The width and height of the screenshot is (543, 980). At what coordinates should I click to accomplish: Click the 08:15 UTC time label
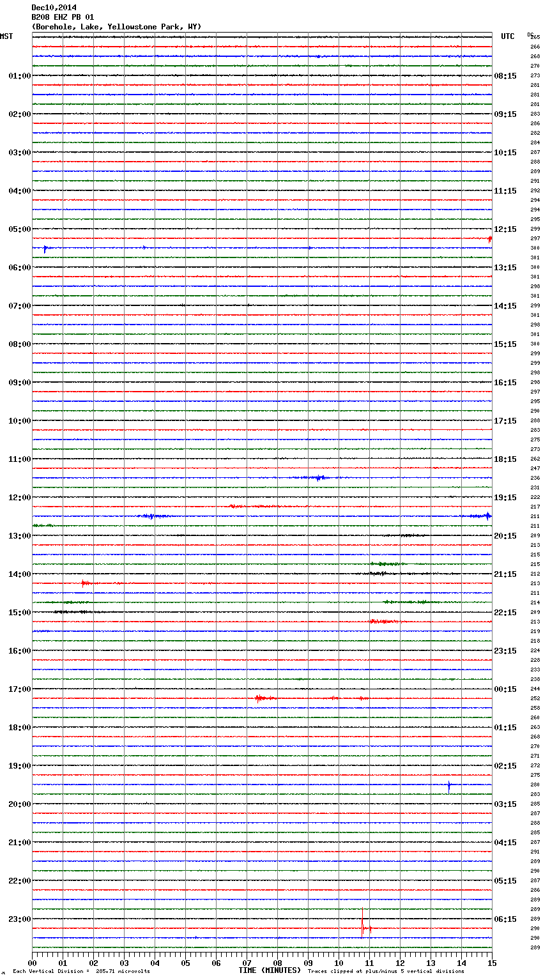[505, 76]
